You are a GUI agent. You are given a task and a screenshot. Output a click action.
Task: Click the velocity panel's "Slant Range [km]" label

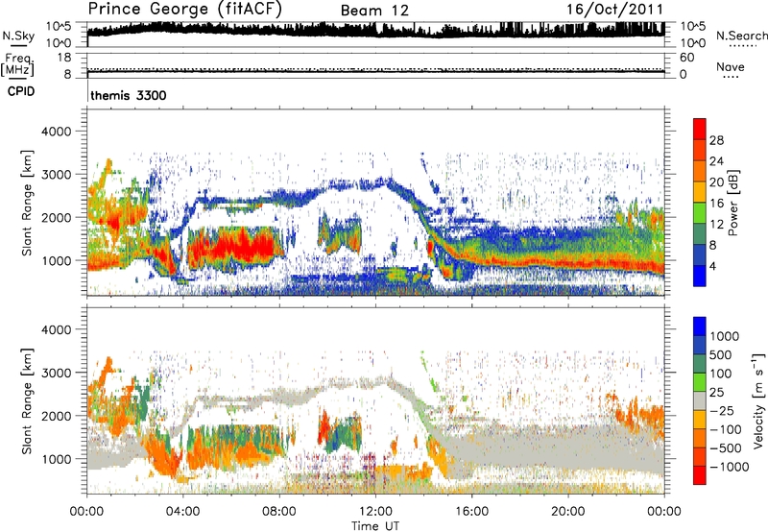(x=27, y=401)
